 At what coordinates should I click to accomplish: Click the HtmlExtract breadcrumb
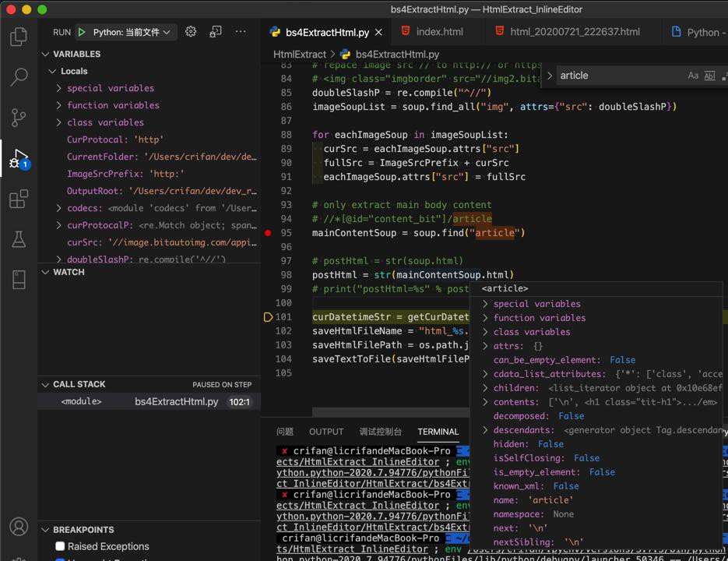pyautogui.click(x=299, y=55)
